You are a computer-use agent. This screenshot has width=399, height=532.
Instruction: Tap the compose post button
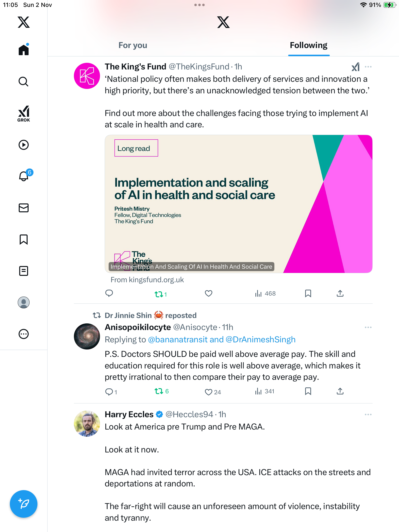[x=24, y=504]
